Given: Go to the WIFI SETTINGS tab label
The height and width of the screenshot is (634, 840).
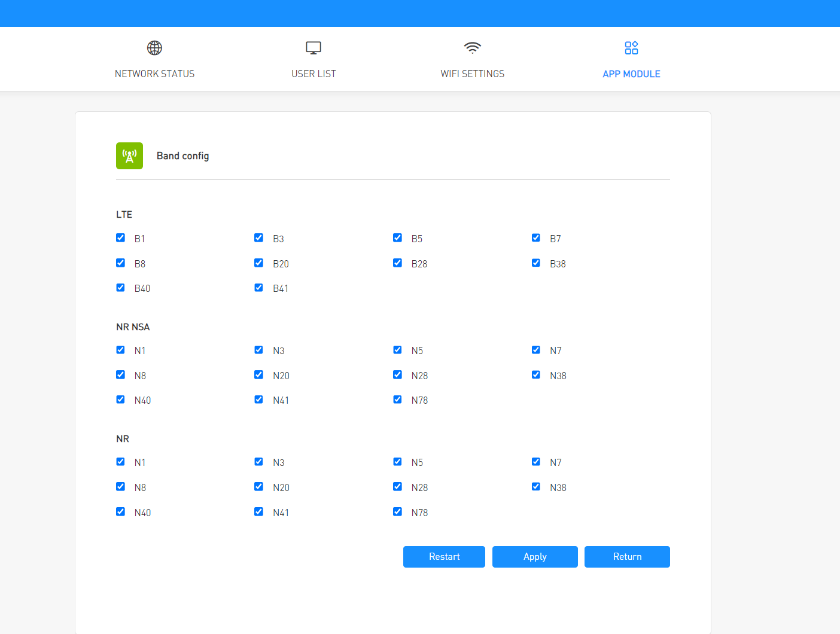Looking at the screenshot, I should [x=473, y=74].
